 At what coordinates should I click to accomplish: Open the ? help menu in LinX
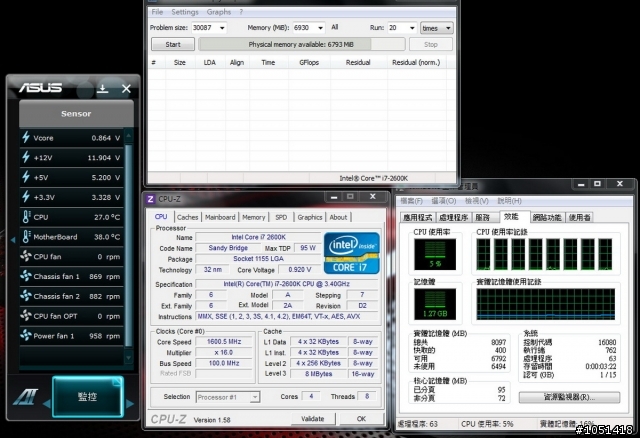pyautogui.click(x=241, y=12)
